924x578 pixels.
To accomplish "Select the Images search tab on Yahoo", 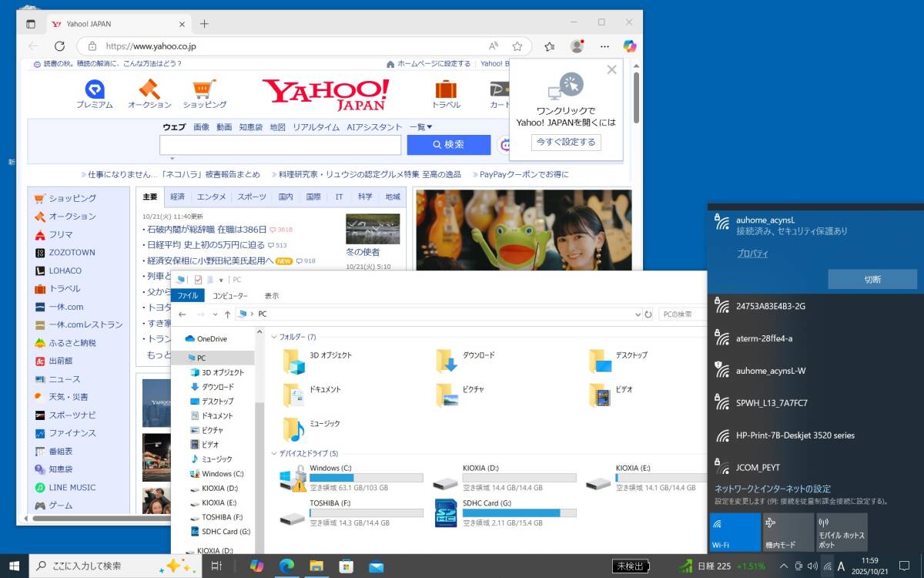I will [201, 127].
